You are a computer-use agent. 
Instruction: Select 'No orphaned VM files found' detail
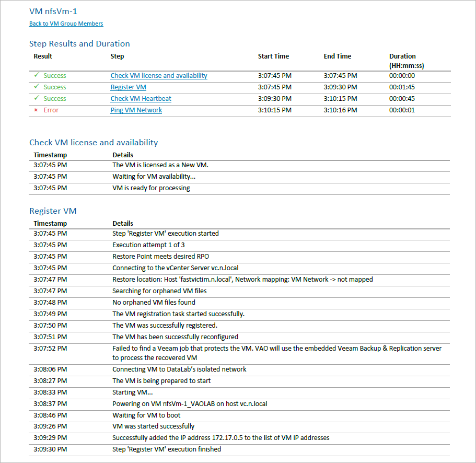coord(154,303)
